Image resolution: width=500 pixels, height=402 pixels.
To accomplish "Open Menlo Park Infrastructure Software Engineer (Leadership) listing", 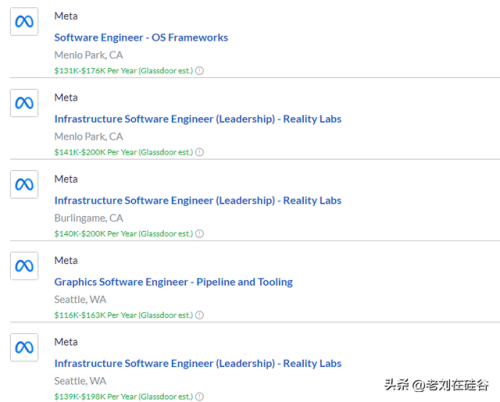I will [198, 119].
